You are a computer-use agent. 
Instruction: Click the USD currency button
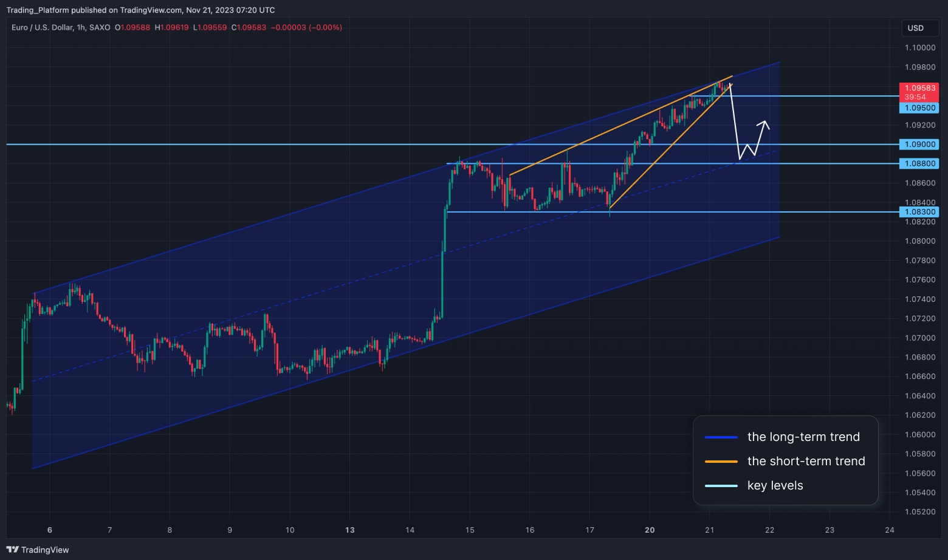tap(920, 28)
